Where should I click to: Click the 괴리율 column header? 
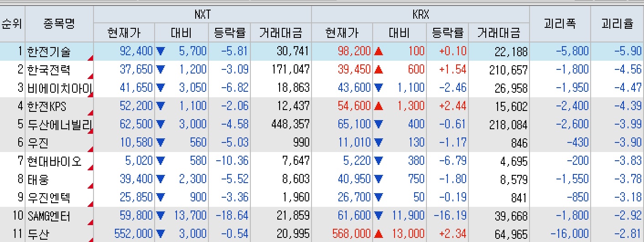(617, 24)
